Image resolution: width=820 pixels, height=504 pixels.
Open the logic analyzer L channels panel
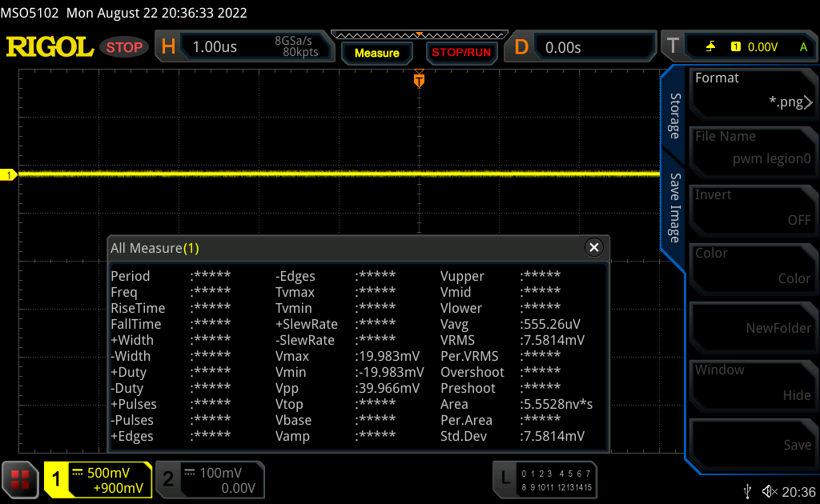[x=545, y=480]
